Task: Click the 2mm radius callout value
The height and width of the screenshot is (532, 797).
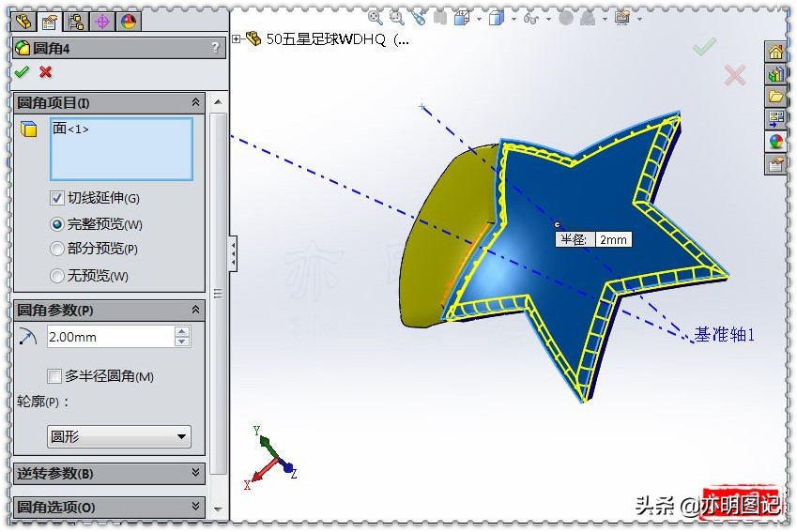Action: tap(614, 239)
